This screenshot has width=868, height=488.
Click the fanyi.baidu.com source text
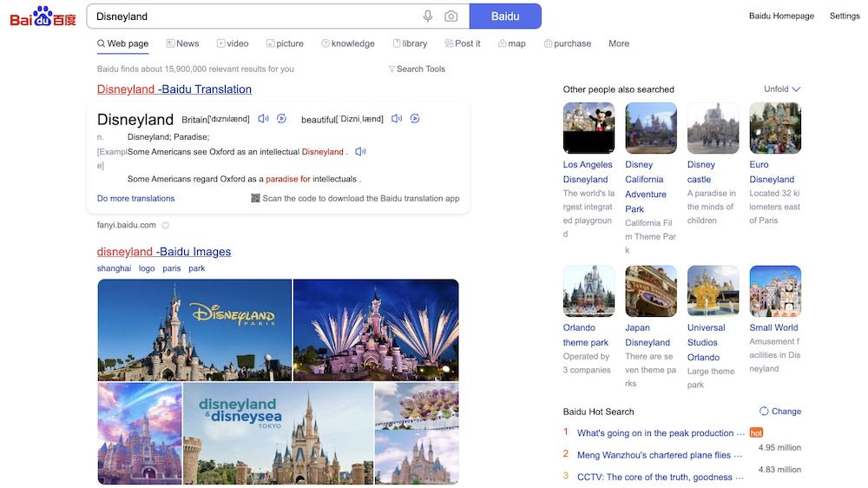tap(126, 225)
